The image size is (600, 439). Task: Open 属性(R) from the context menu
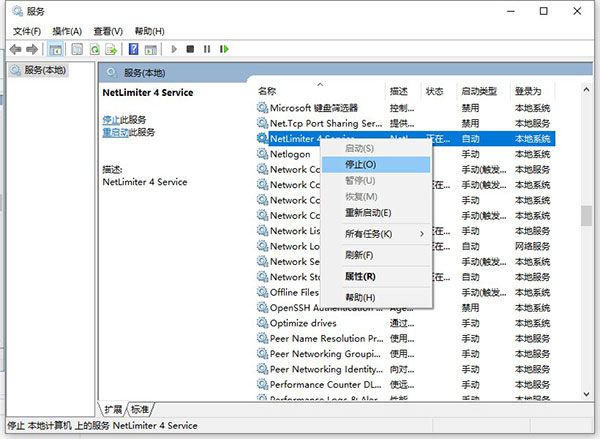[360, 276]
